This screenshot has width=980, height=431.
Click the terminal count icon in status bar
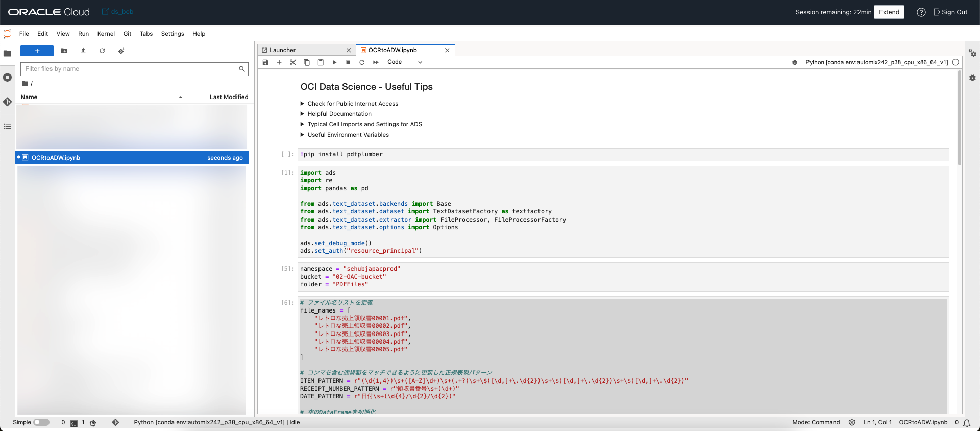click(74, 423)
